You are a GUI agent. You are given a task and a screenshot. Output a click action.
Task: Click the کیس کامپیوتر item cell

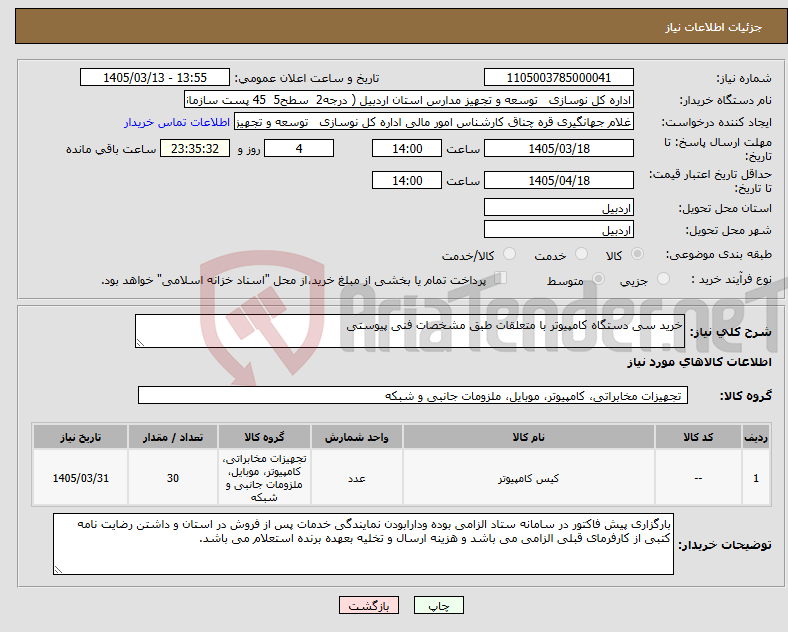click(x=528, y=478)
